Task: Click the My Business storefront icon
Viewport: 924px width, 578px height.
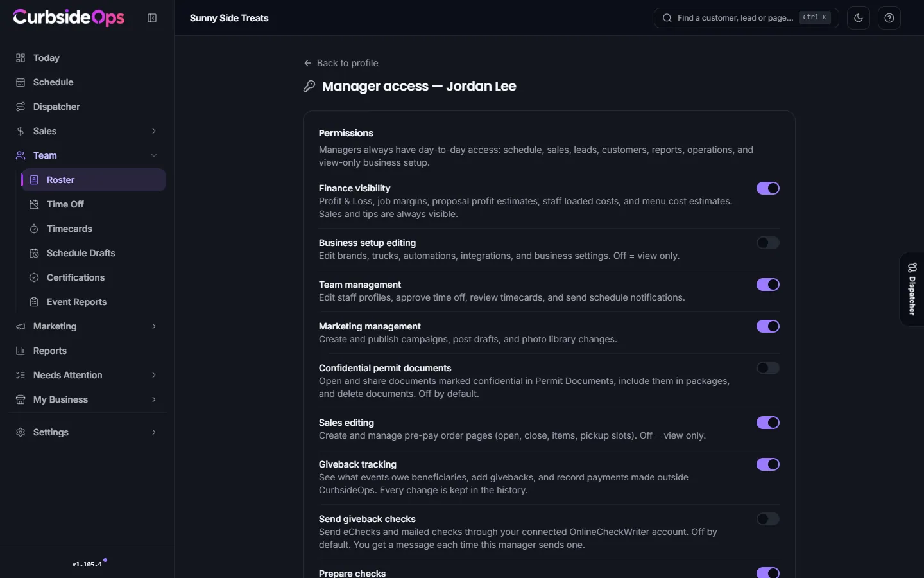Action: (x=21, y=399)
